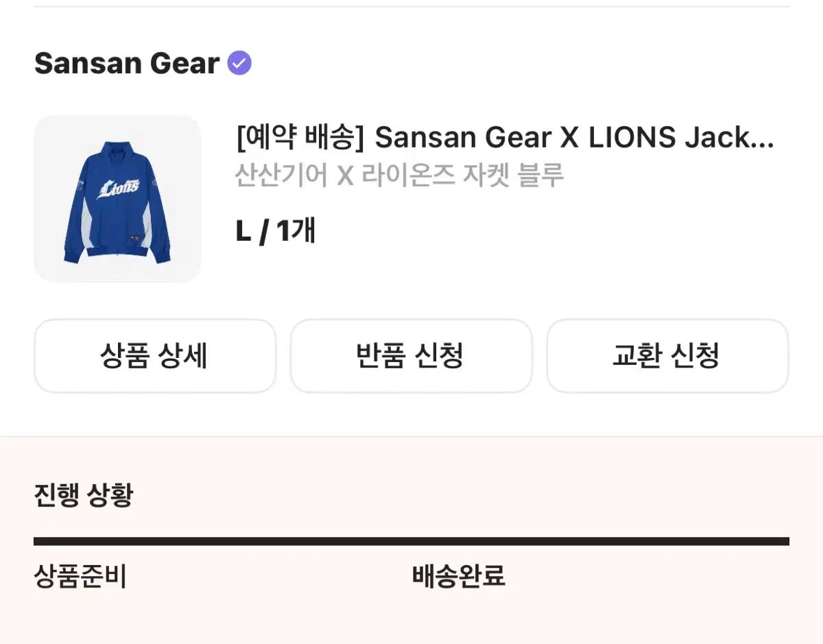823x644 pixels.
Task: Click the purple verified badge beside Sansan Gear
Action: click(239, 64)
